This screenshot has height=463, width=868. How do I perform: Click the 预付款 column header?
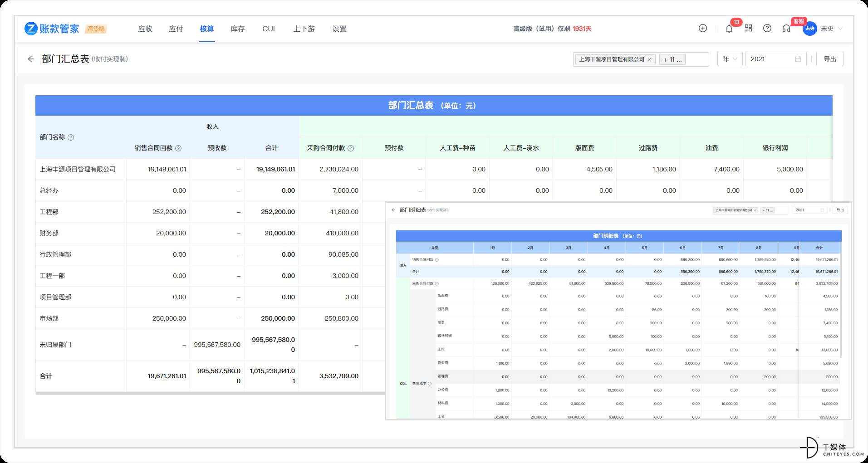[x=394, y=148]
